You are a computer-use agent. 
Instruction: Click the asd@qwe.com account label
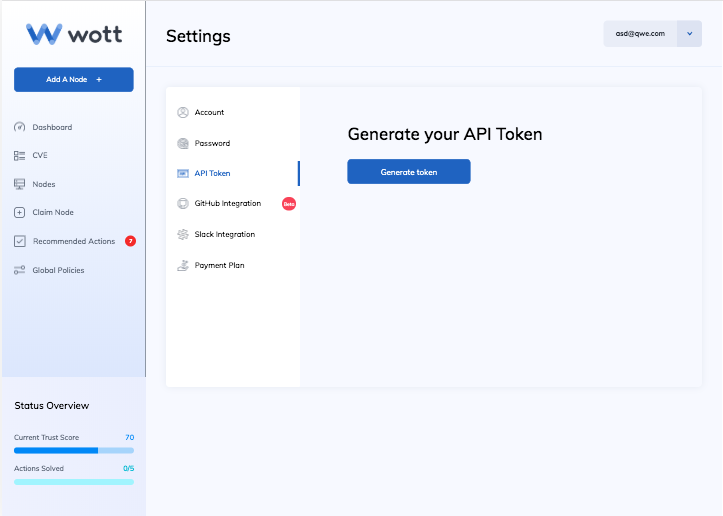(640, 33)
